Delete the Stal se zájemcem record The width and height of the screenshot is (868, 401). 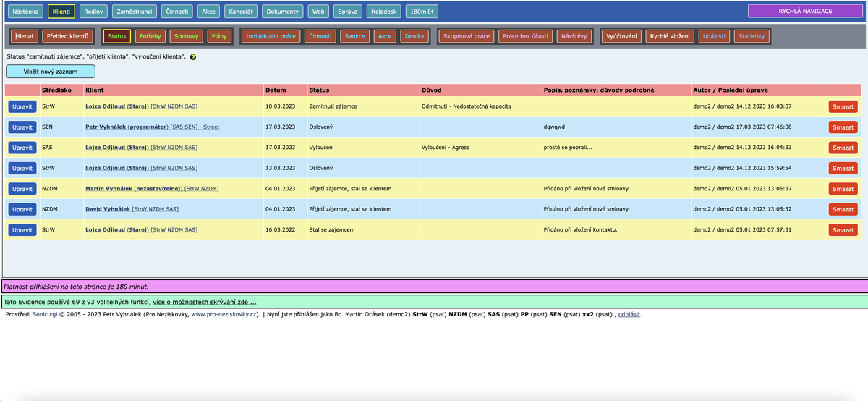(843, 230)
